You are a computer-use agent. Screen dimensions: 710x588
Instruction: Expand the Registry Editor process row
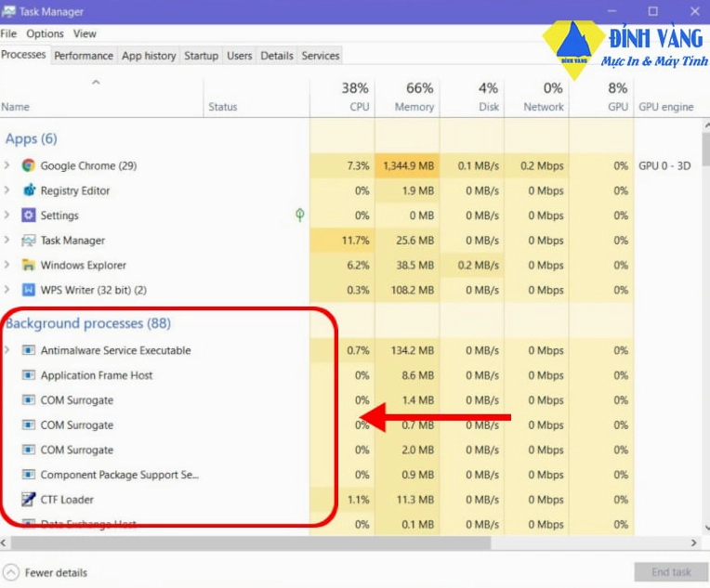pos(7,190)
